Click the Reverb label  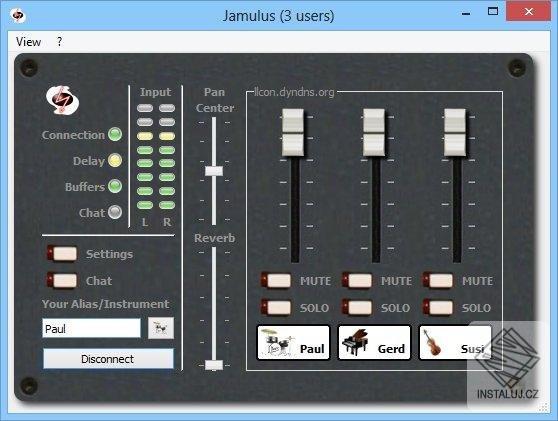click(x=215, y=238)
